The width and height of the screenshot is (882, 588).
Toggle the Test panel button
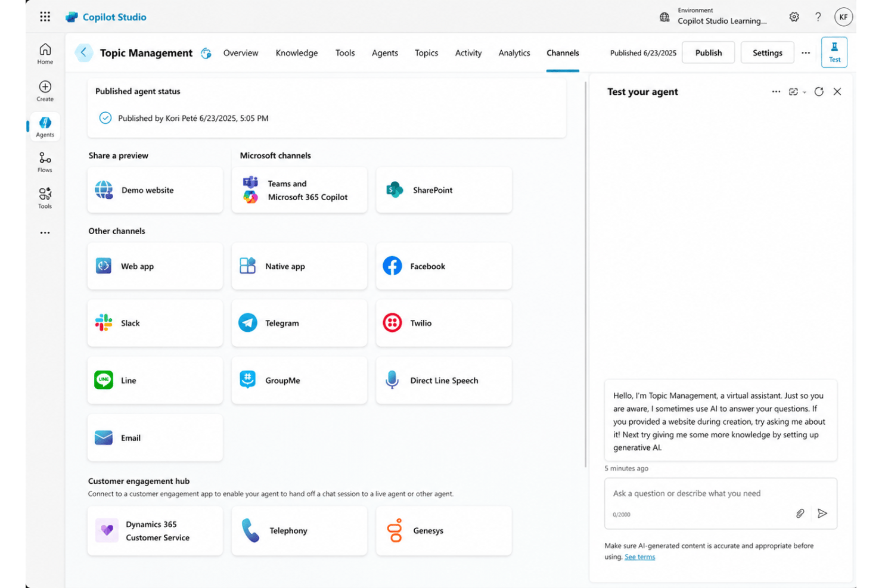(834, 52)
